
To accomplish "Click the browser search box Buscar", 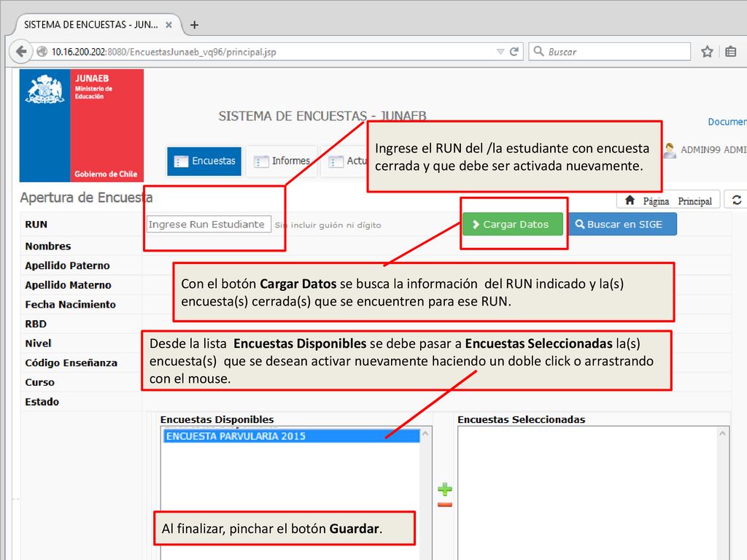I will tap(609, 52).
